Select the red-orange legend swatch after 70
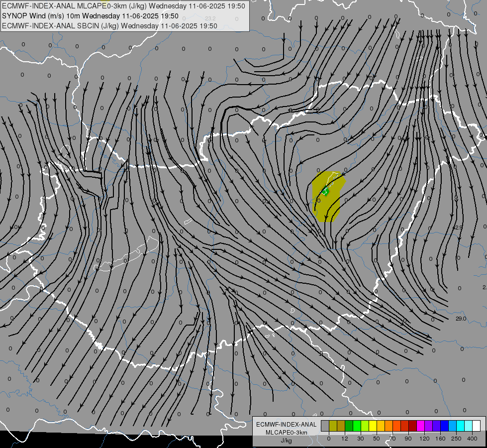This screenshot has height=448, width=487. tap(396, 426)
